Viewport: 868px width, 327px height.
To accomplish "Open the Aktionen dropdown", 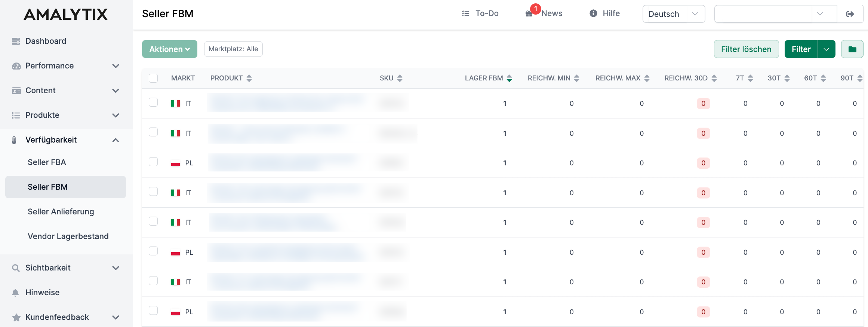I will click(x=170, y=49).
